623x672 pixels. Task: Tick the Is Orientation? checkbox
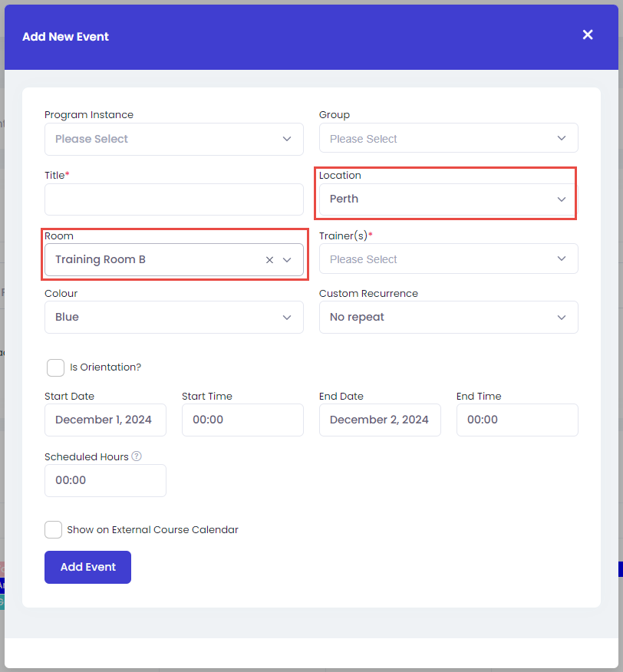point(55,367)
